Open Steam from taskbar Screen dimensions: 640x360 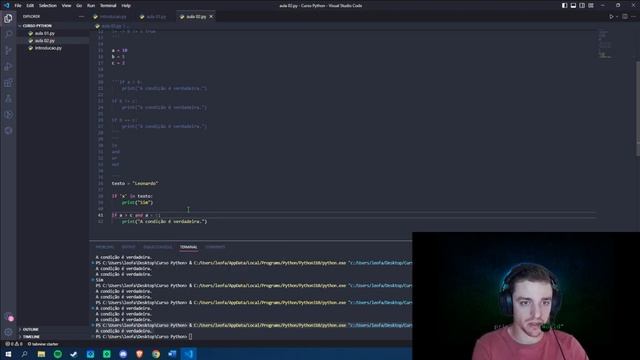[74, 354]
